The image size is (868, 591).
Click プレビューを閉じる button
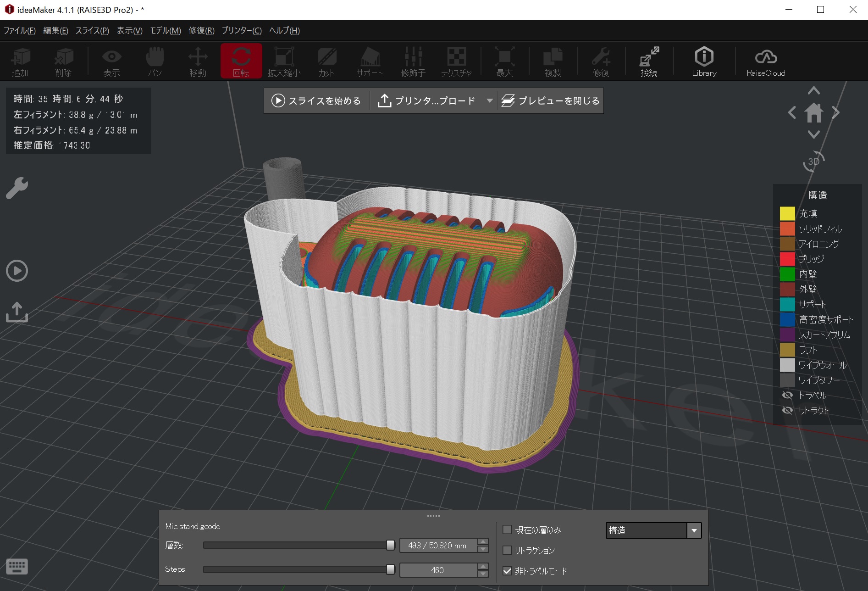(x=551, y=100)
